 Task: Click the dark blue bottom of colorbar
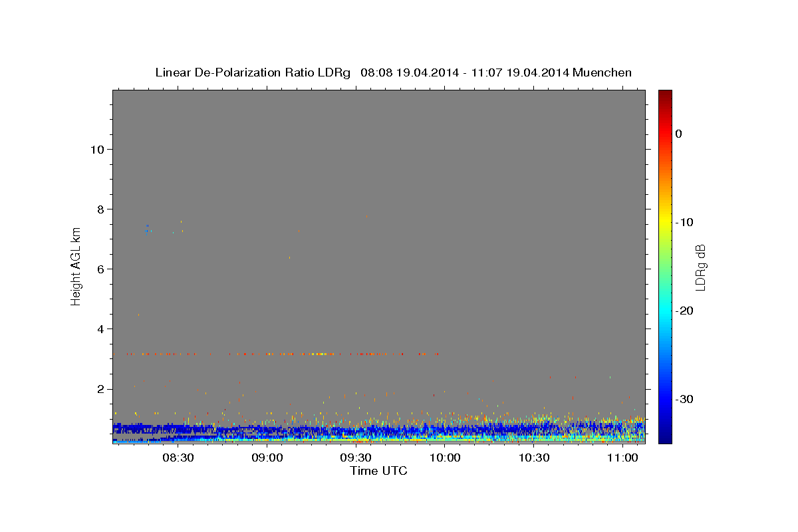pyautogui.click(x=664, y=436)
